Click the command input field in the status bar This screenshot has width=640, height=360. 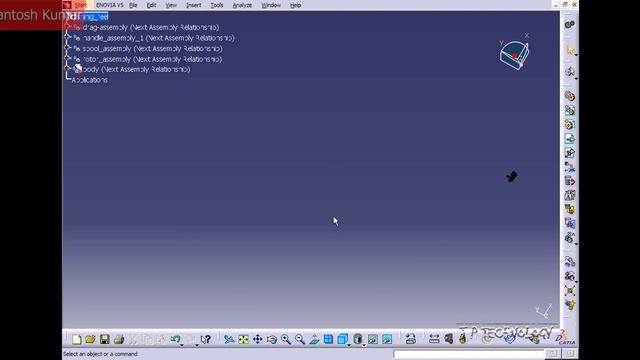469,354
